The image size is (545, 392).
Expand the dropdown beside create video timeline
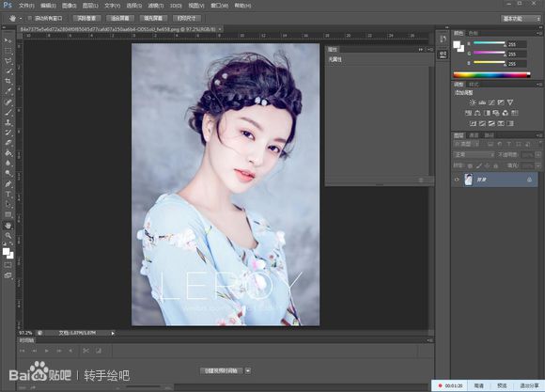(x=248, y=370)
